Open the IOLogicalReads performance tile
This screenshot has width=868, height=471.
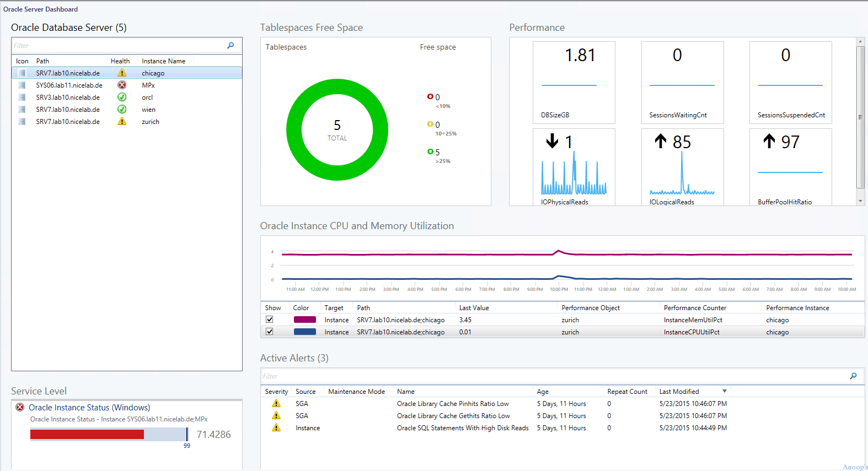(682, 167)
